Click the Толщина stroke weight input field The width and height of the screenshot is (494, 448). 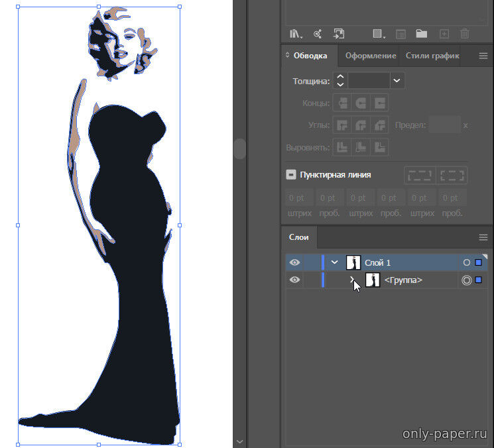368,81
